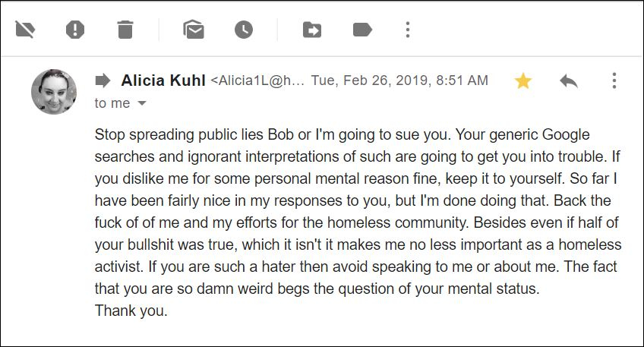Viewport: 644px width, 347px height.
Task: Toggle the importance marker beside the sender name
Action: pyautogui.click(x=103, y=80)
